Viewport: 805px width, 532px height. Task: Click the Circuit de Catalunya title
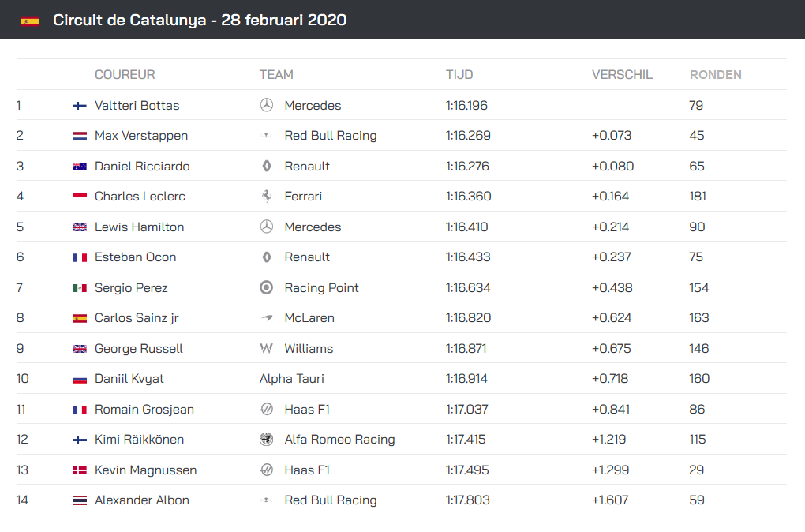click(x=200, y=20)
